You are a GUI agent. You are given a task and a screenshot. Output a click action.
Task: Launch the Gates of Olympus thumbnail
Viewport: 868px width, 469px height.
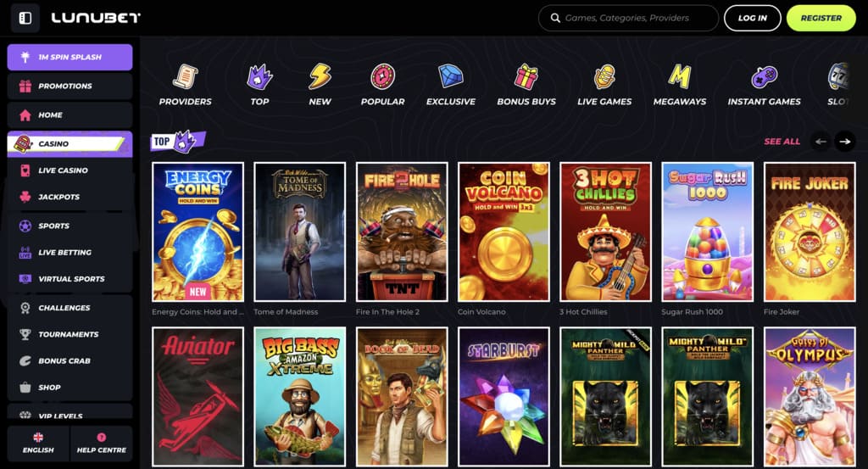click(810, 396)
